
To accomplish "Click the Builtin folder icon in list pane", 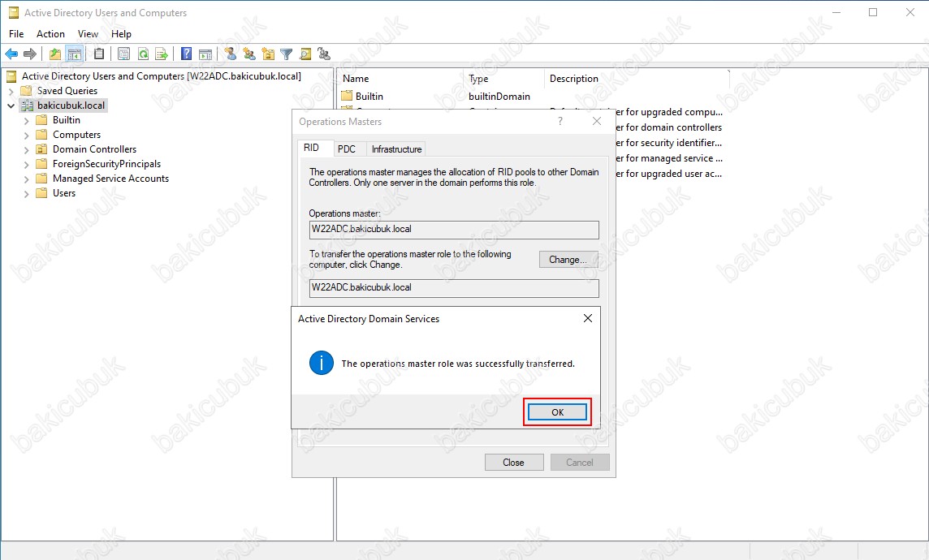I will (x=347, y=96).
